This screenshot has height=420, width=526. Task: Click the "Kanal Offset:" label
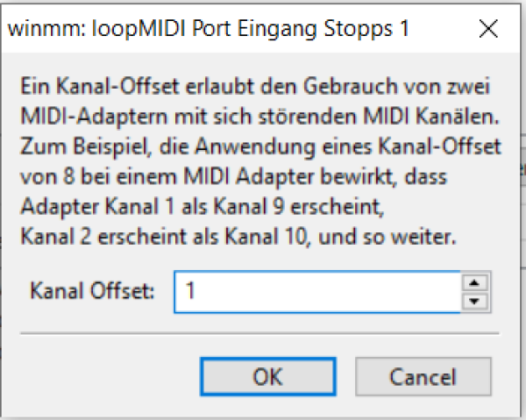92,292
